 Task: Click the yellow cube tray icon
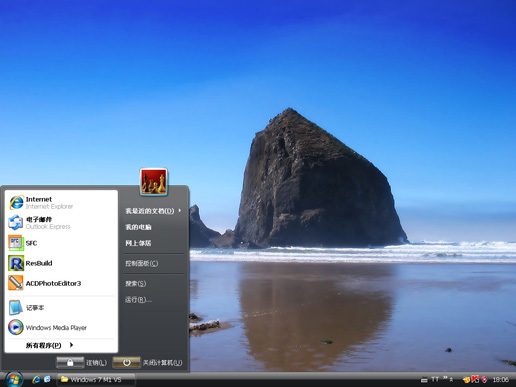466,380
